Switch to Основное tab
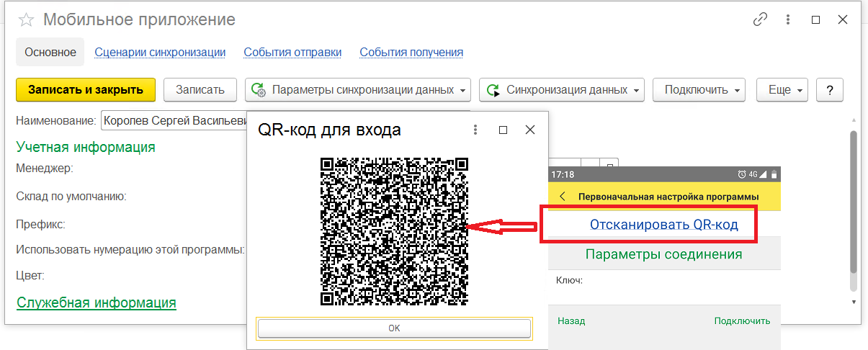 50,52
